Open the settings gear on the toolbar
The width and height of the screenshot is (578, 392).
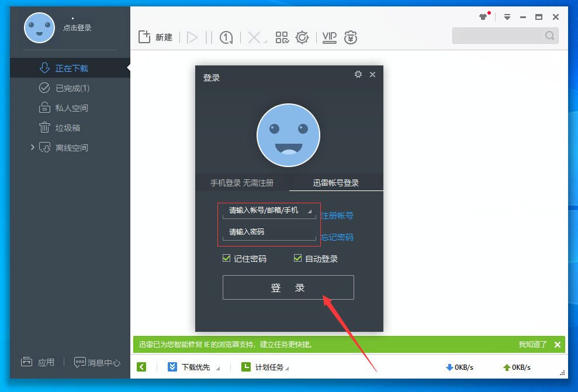[303, 37]
